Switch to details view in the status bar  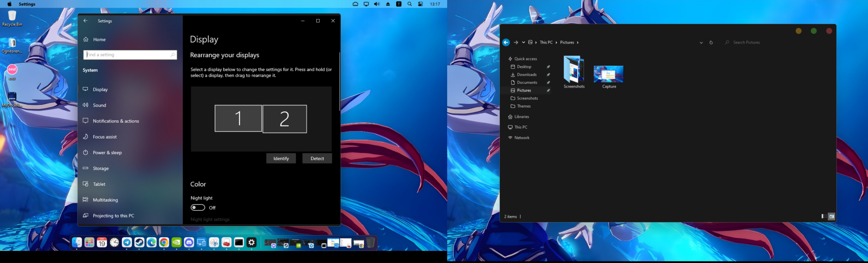(x=823, y=216)
